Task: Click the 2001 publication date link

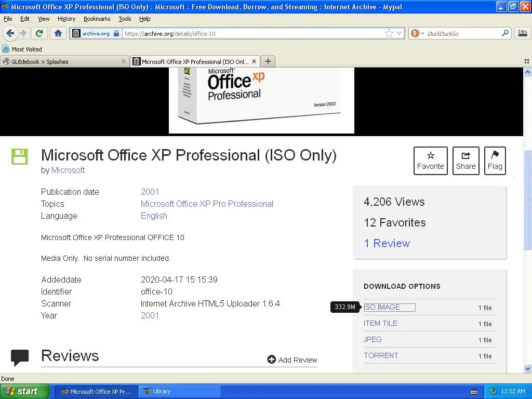Action: (x=150, y=192)
